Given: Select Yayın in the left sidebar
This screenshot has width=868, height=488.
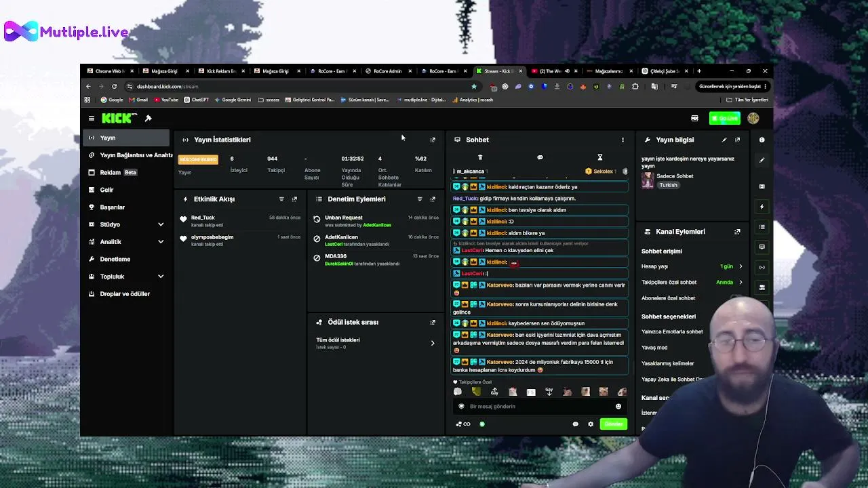Looking at the screenshot, I should pos(127,138).
